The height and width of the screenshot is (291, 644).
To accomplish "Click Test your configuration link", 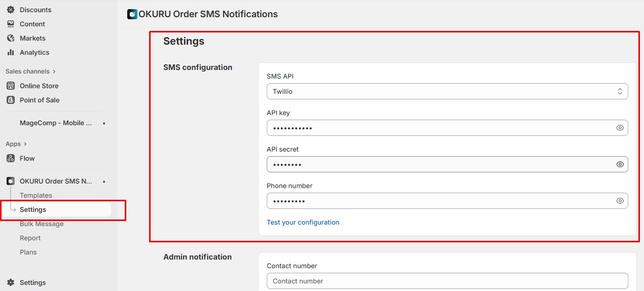I will [303, 222].
